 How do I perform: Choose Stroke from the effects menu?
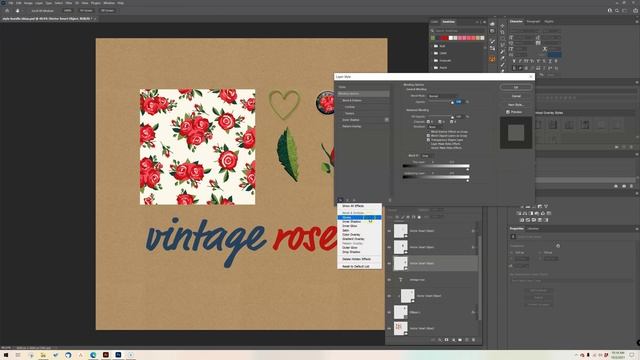point(359,218)
